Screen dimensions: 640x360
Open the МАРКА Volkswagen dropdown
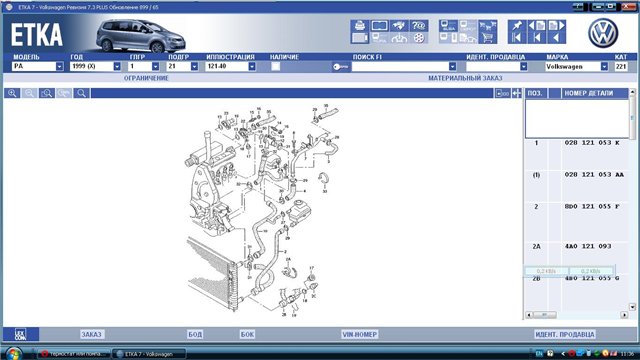[604, 67]
